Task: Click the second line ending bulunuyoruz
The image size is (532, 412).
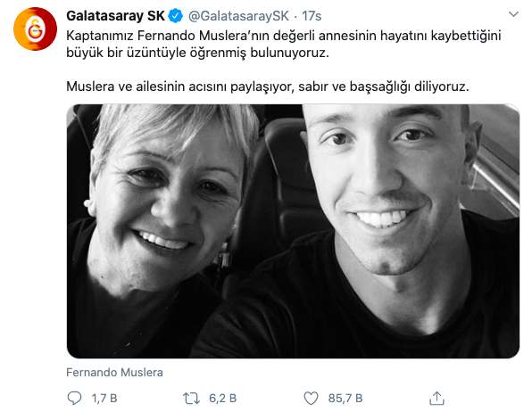Action: (x=197, y=53)
